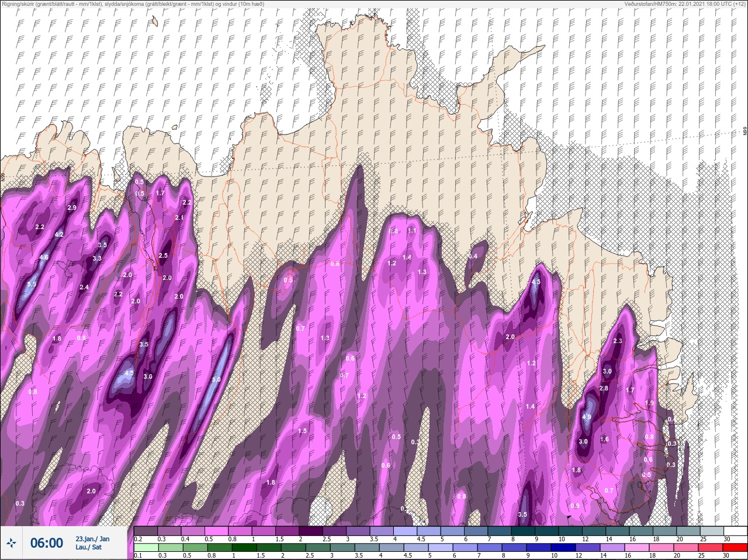
Task: Click the 2.4 precipitation value on the map
Action: tap(84, 287)
